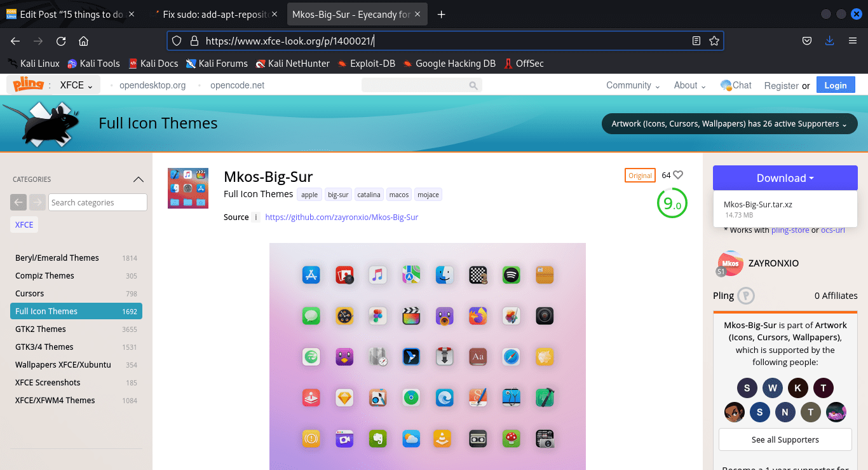The width and height of the screenshot is (868, 470).
Task: Click the mojace tag
Action: (428, 195)
